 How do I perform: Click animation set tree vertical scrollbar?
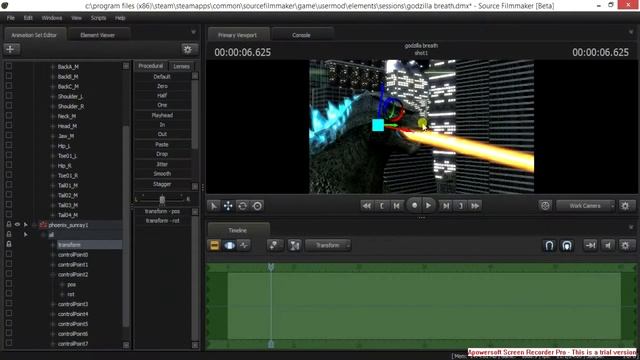(x=126, y=227)
